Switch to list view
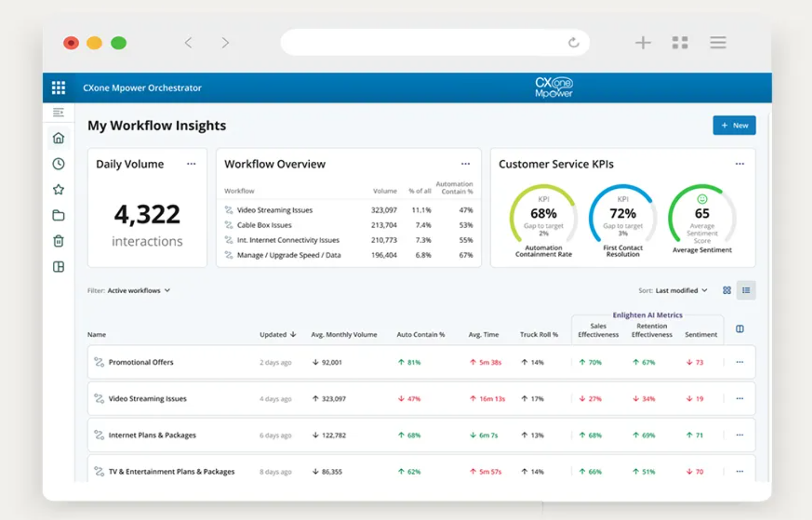Screen dimensions: 812x520 point(746,290)
